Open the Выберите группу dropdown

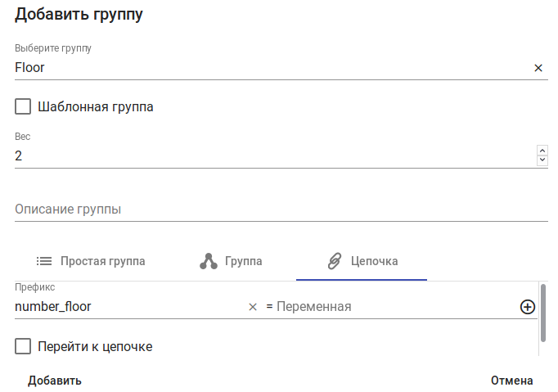[270, 68]
